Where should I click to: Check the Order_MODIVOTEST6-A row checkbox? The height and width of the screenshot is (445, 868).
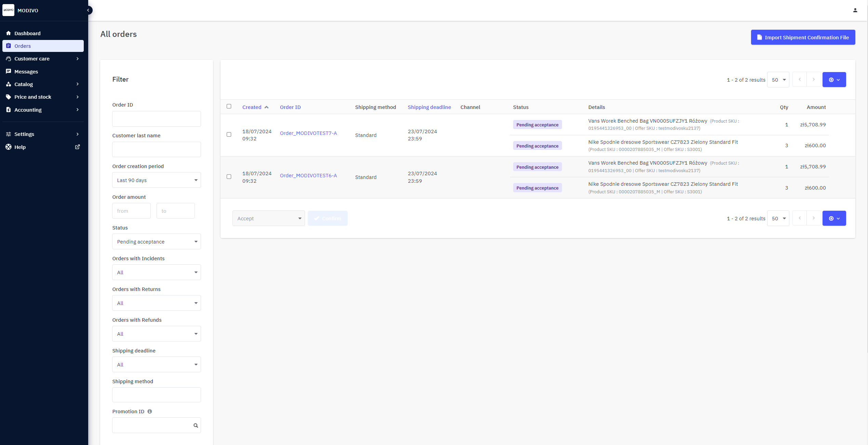tap(229, 177)
